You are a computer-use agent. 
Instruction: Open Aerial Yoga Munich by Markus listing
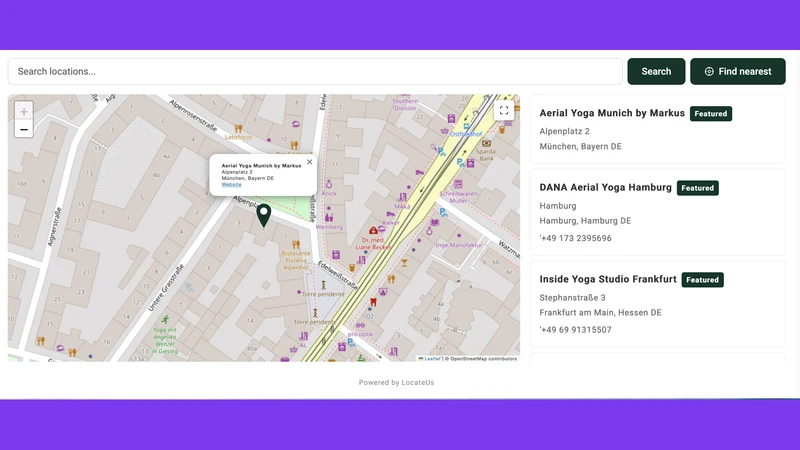click(x=658, y=129)
